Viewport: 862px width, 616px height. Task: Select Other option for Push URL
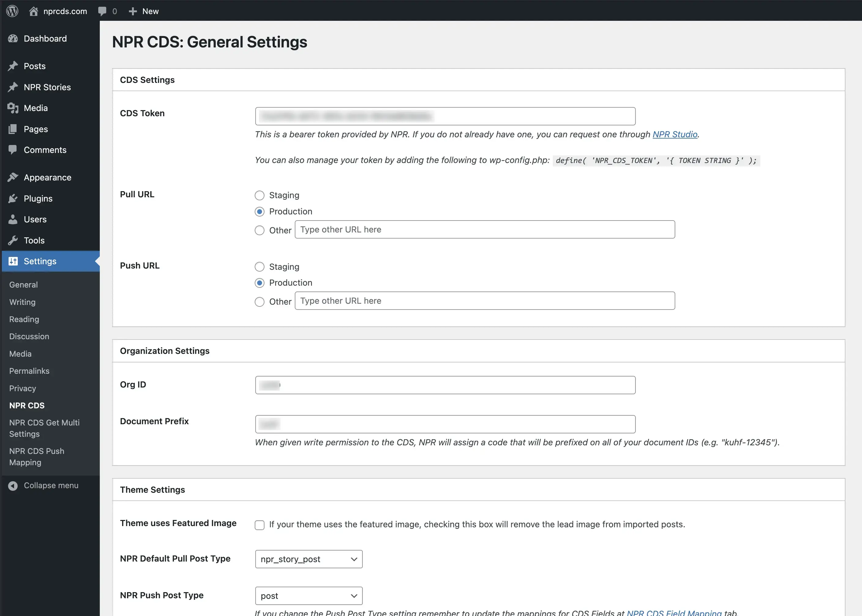(260, 302)
